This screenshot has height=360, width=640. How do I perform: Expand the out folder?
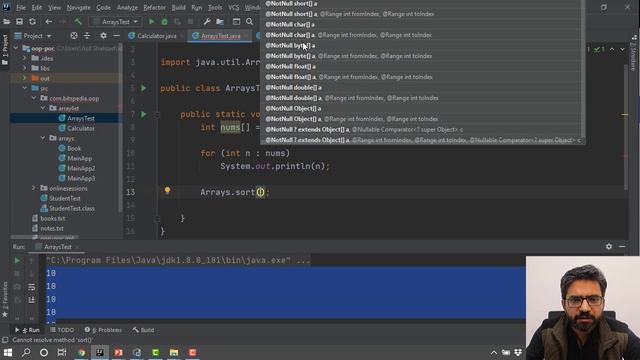(x=24, y=78)
